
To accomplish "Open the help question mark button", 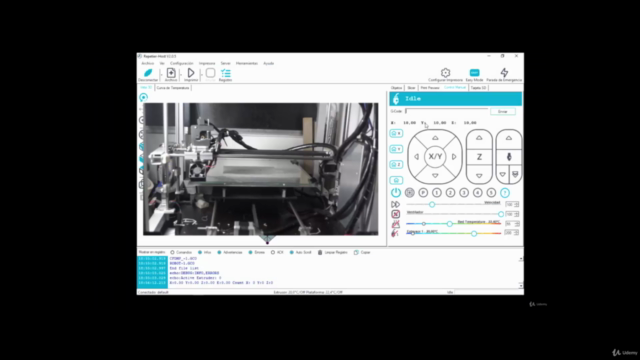I will pos(505,193).
